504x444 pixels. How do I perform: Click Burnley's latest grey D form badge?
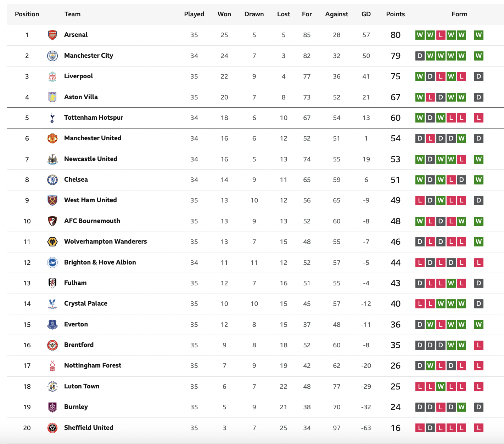pyautogui.click(x=478, y=407)
